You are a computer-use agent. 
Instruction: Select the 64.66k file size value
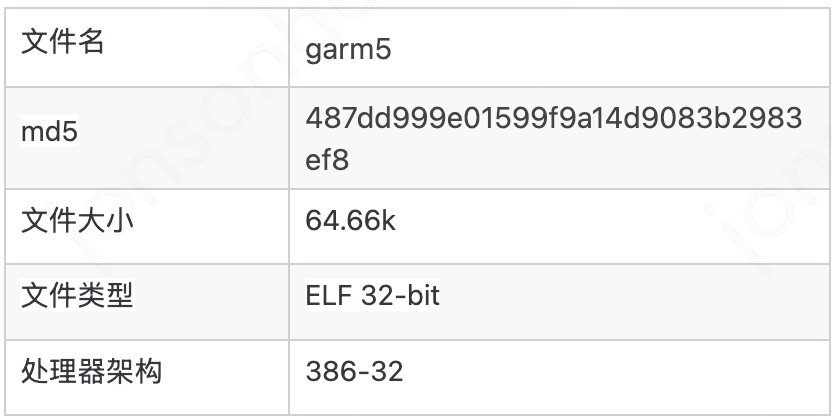[350, 221]
